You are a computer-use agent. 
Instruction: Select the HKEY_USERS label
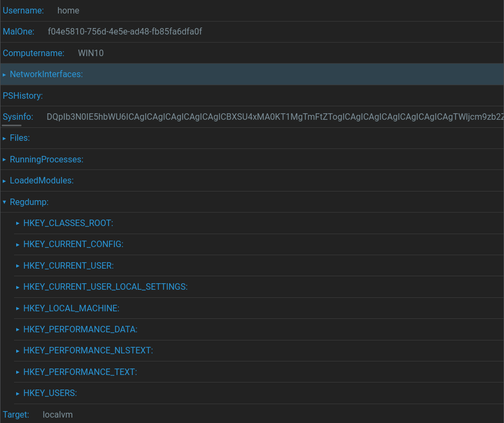point(50,393)
